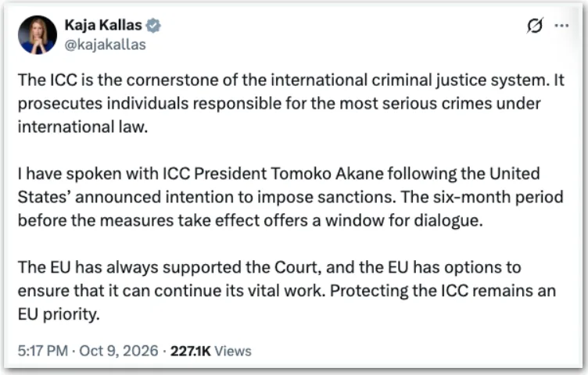This screenshot has width=588, height=375.
Task: Open Kaja Kallas's profile picture
Action: pyautogui.click(x=37, y=35)
